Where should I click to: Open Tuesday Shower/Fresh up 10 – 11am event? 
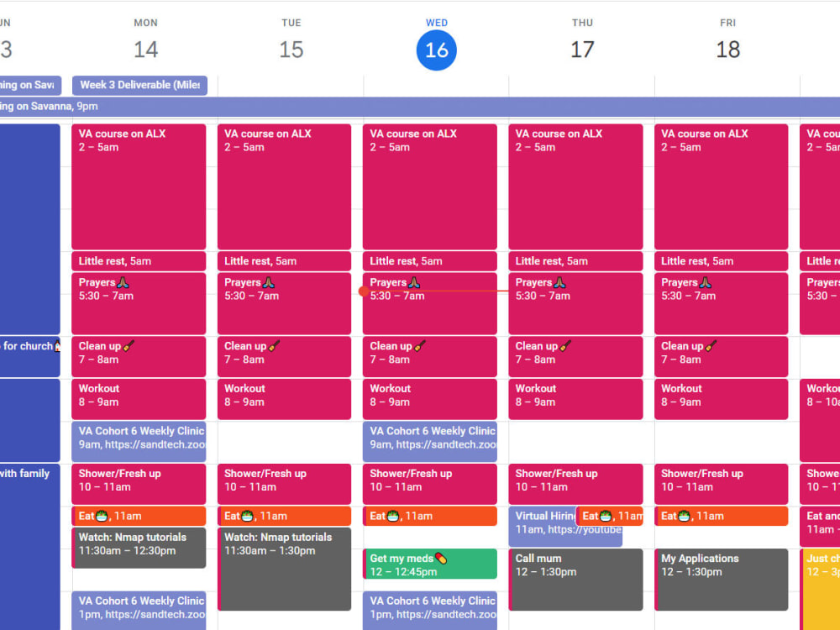tap(285, 484)
